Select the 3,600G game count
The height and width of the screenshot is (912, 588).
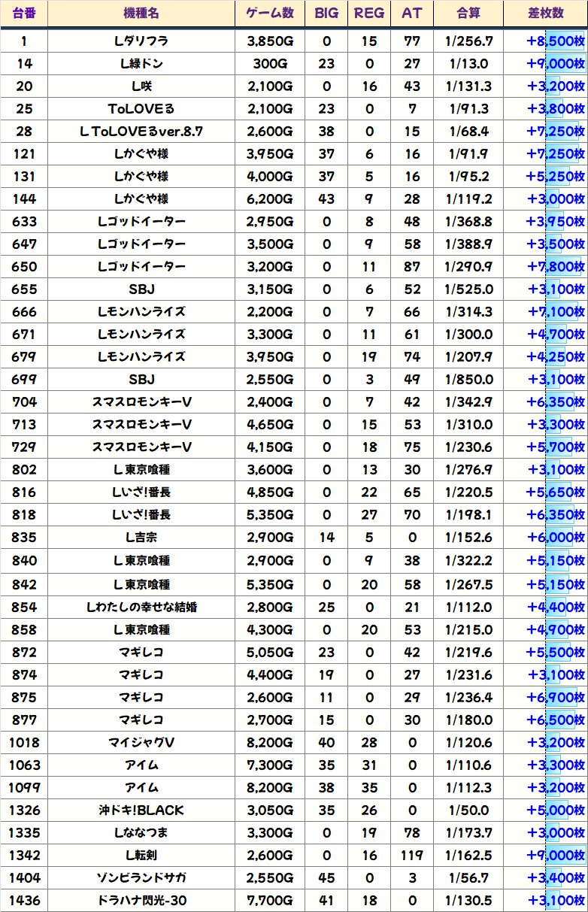point(270,470)
